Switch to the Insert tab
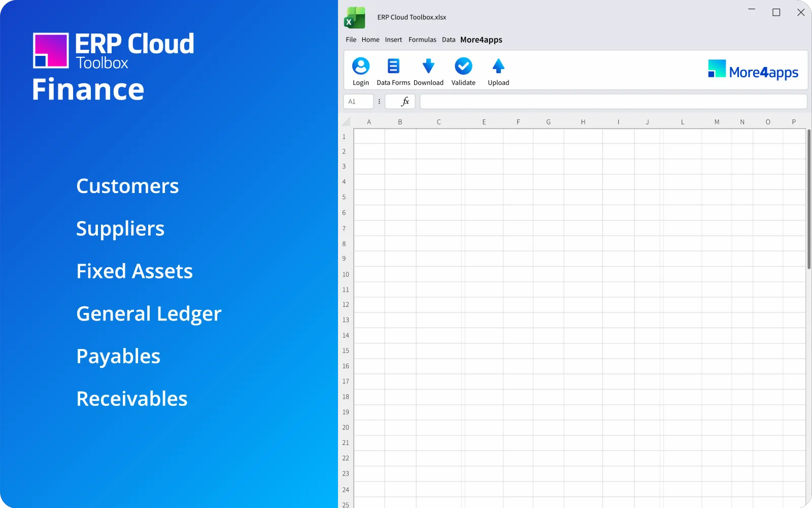The width and height of the screenshot is (812, 508). click(393, 40)
